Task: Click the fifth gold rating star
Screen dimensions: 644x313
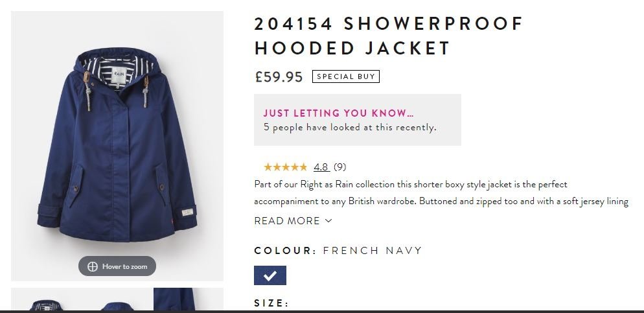Action: point(303,167)
